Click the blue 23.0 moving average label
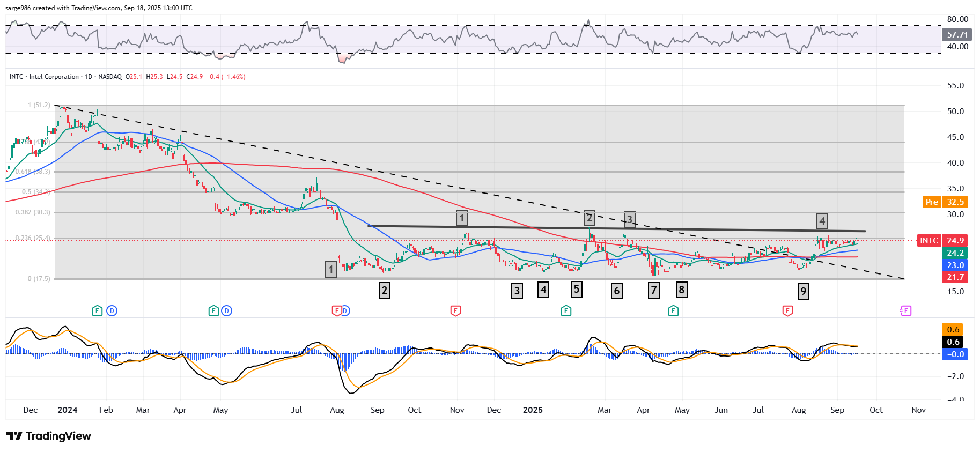This screenshot has width=980, height=452. click(955, 265)
